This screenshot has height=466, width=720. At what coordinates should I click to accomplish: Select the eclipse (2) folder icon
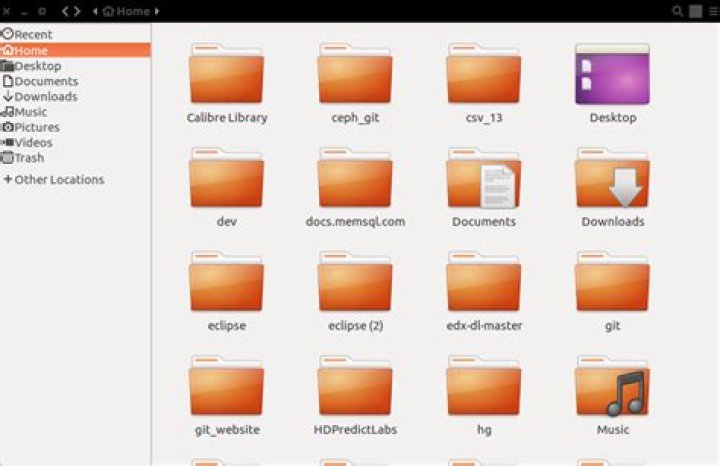coord(355,281)
